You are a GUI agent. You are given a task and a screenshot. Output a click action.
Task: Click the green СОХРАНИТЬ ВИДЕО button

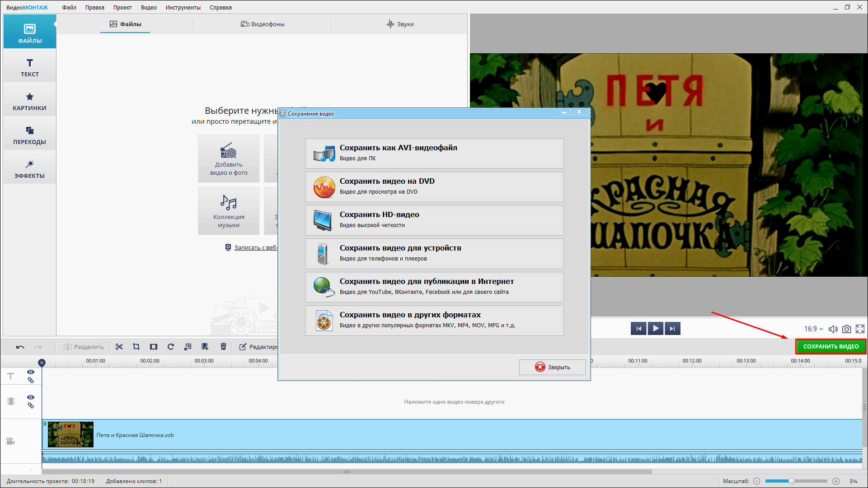coord(830,346)
